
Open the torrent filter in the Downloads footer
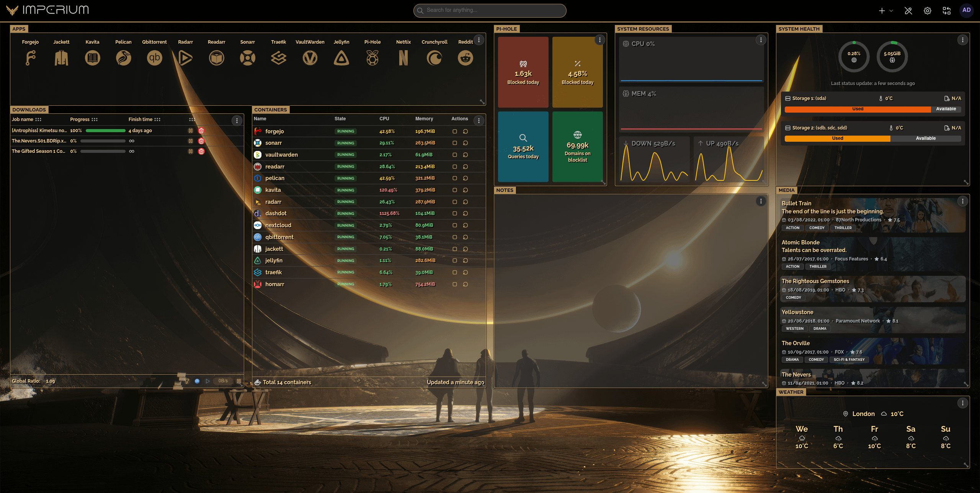click(187, 381)
